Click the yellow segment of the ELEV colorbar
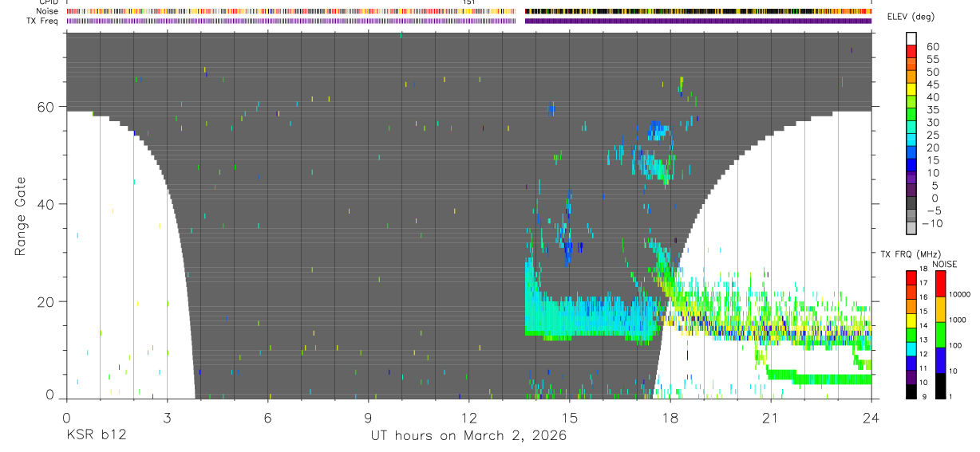 911,90
